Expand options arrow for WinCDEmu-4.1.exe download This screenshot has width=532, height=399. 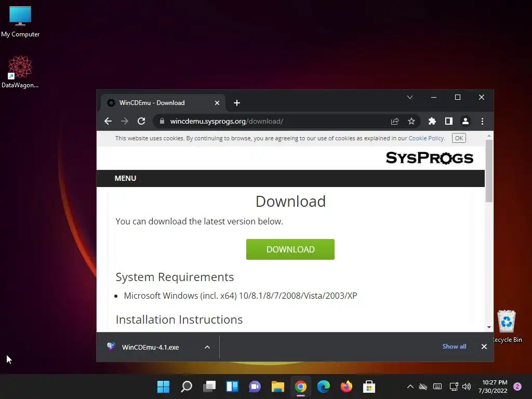(207, 347)
